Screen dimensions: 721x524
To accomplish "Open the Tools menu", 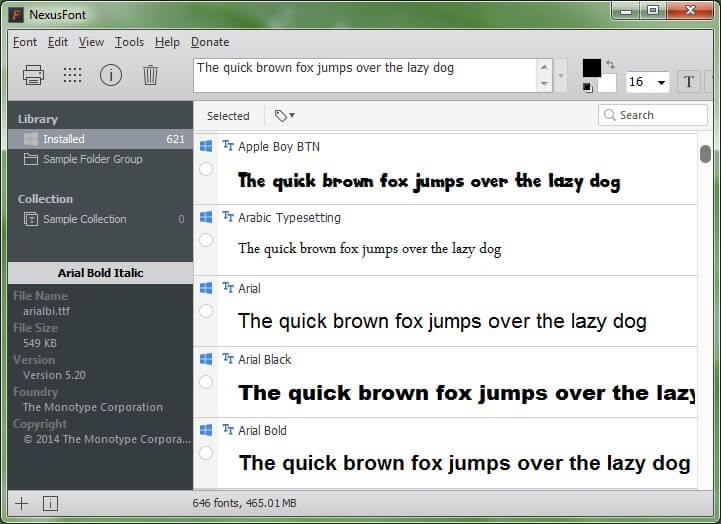I will pos(129,42).
